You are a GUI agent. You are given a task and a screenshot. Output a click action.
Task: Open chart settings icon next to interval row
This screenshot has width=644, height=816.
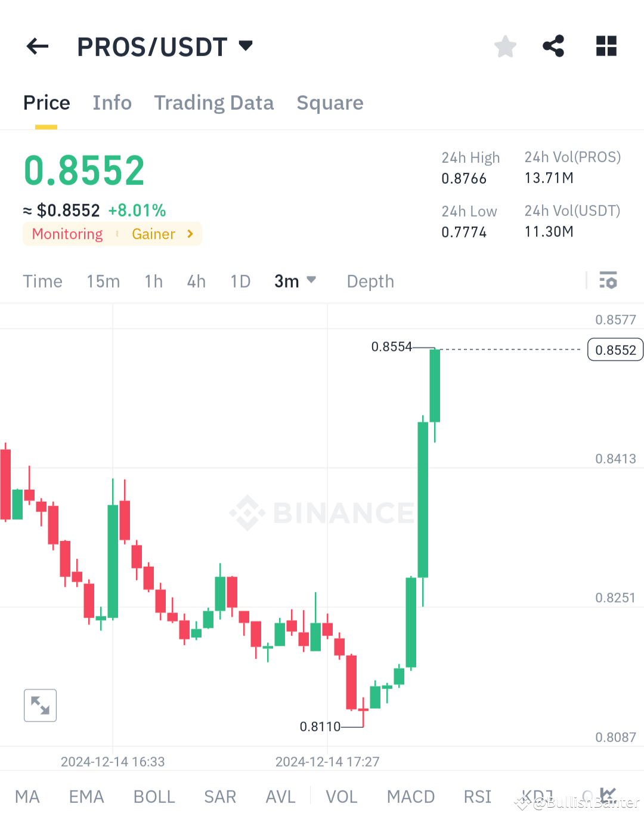(608, 280)
